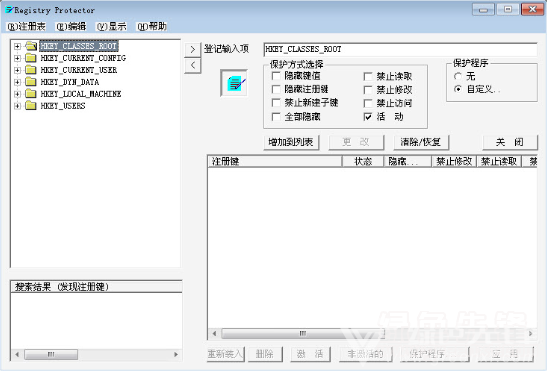Screen dimensions: 547x371
Task: Uncheck the 活动 checkbox
Action: point(368,117)
